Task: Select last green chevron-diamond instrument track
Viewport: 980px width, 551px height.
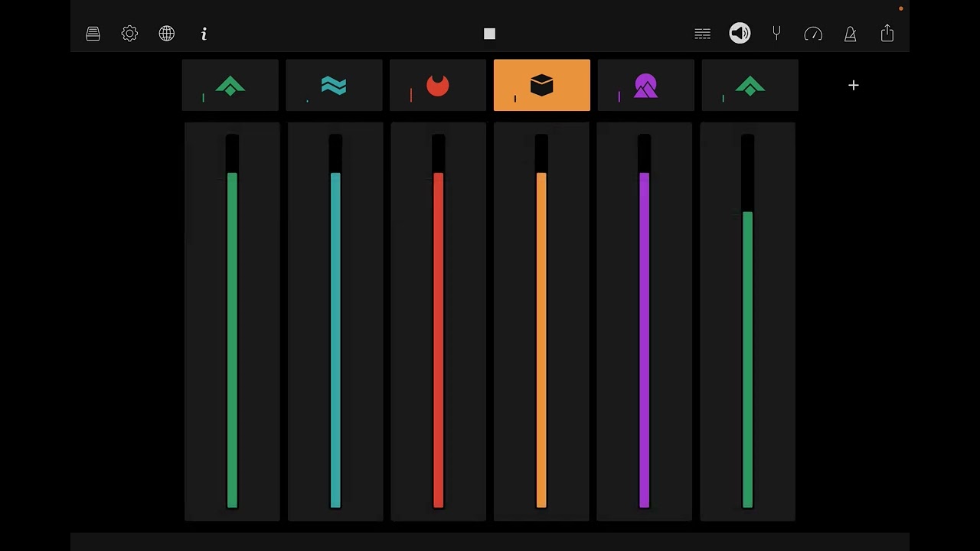Action: (750, 85)
